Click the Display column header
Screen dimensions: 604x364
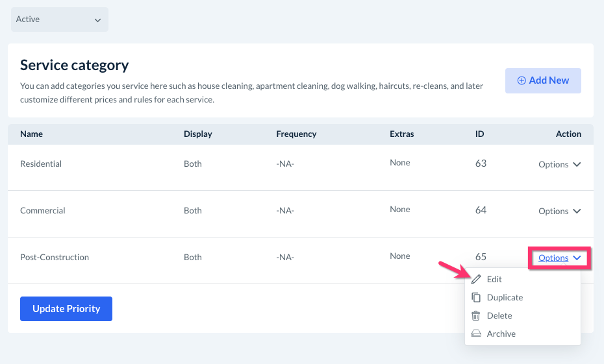(x=197, y=134)
